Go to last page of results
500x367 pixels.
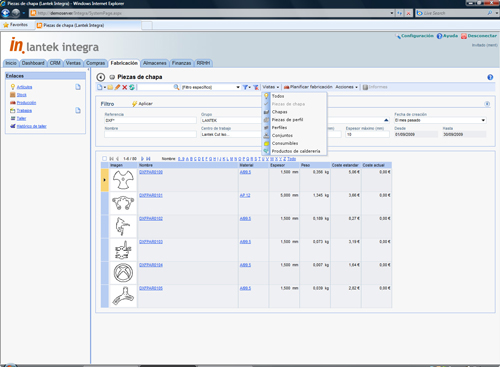(x=148, y=159)
